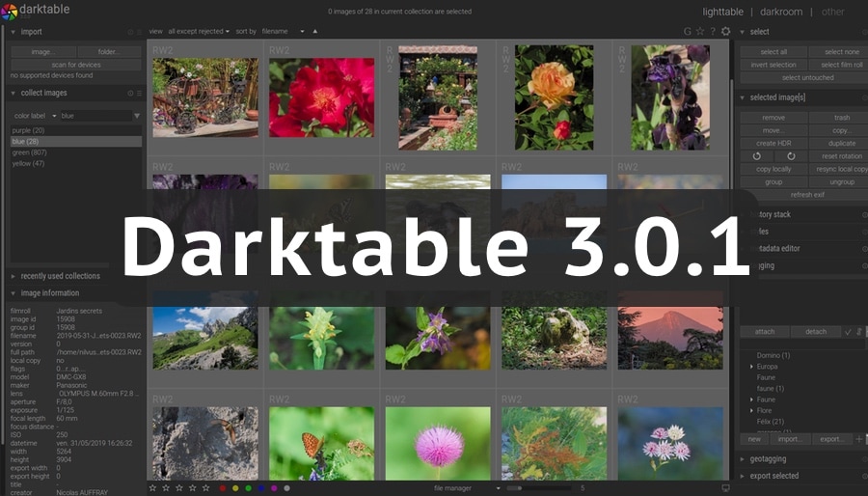Clear color labels with gray dot
This screenshot has width=868, height=496.
pos(286,488)
